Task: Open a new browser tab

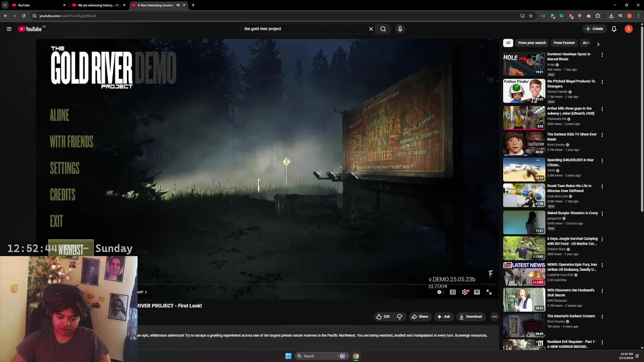Action: pyautogui.click(x=193, y=5)
